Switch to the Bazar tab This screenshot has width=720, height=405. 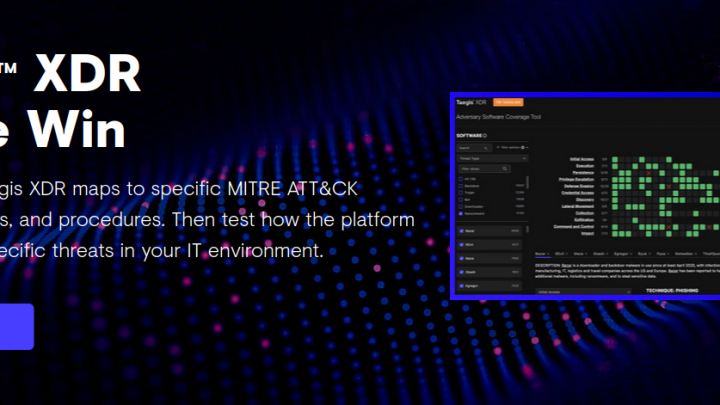coord(540,253)
